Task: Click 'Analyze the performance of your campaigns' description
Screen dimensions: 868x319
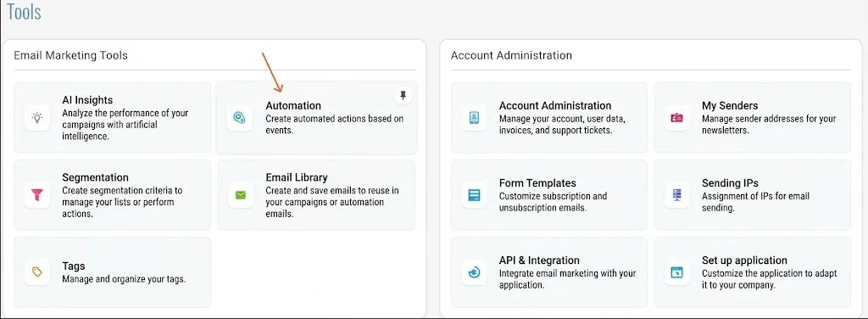Action: (125, 125)
